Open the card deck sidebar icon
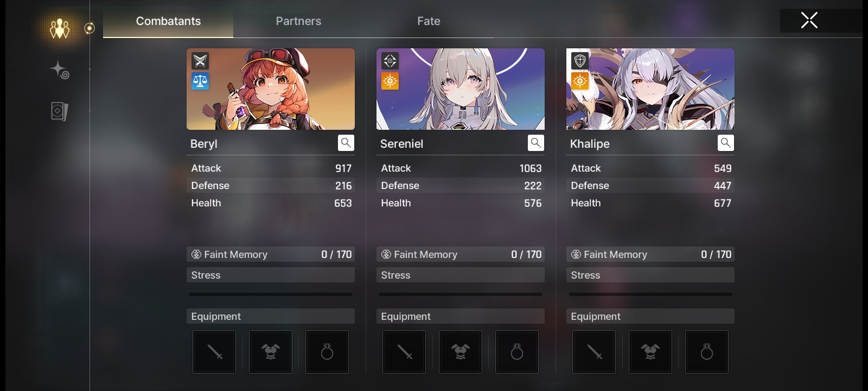 pos(59,111)
